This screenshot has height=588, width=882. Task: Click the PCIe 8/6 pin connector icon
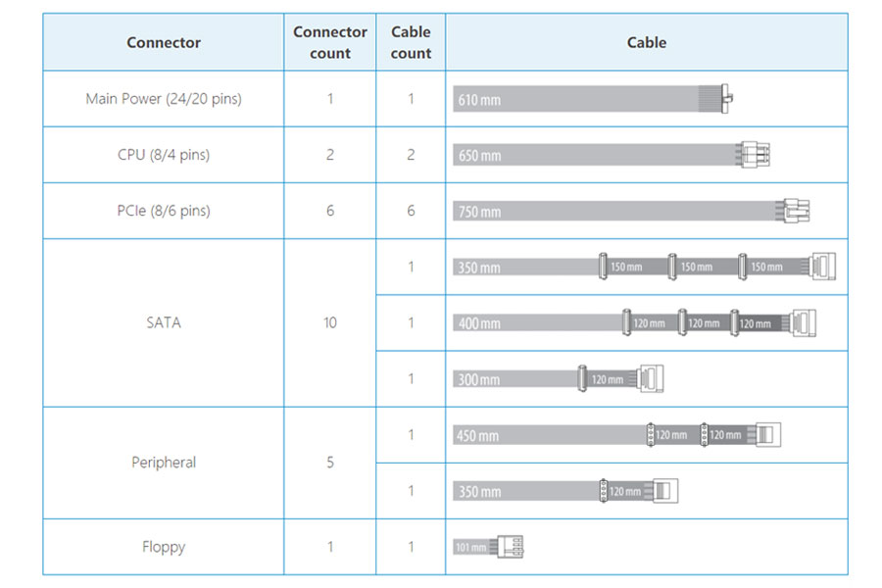(x=796, y=211)
